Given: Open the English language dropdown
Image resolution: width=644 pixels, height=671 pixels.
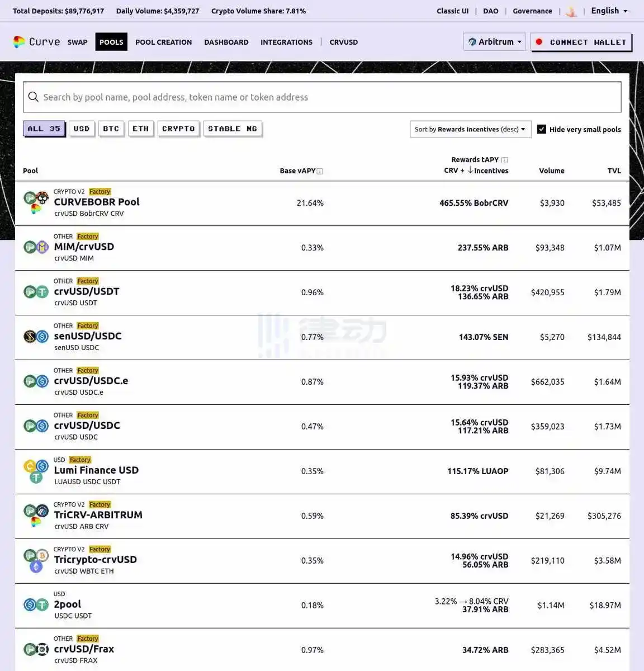Looking at the screenshot, I should [609, 11].
